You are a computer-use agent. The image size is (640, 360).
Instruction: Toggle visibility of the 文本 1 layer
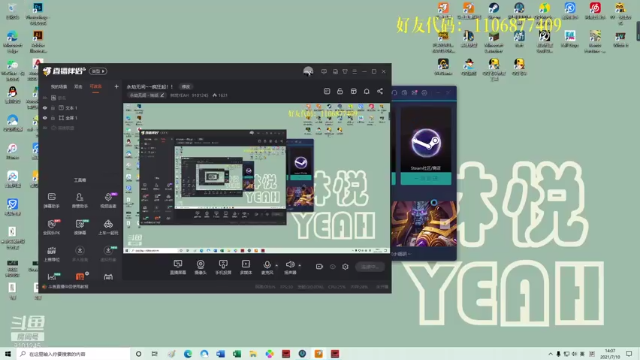(45, 108)
